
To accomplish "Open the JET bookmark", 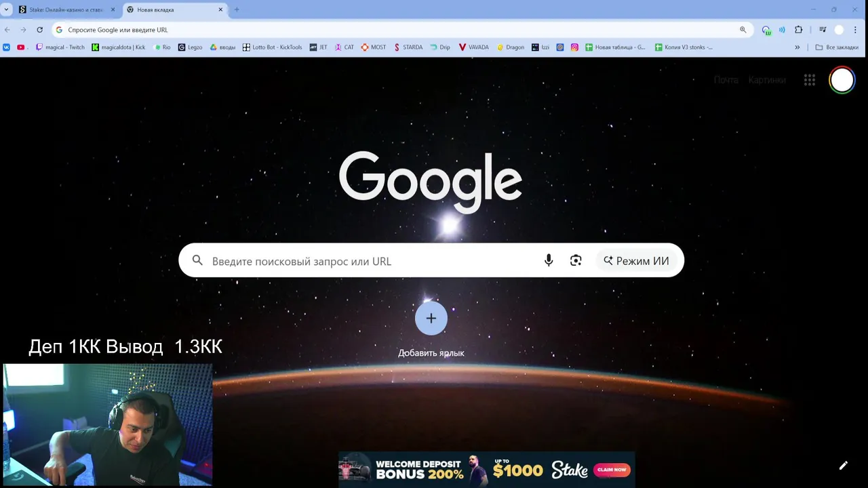I will (x=318, y=47).
